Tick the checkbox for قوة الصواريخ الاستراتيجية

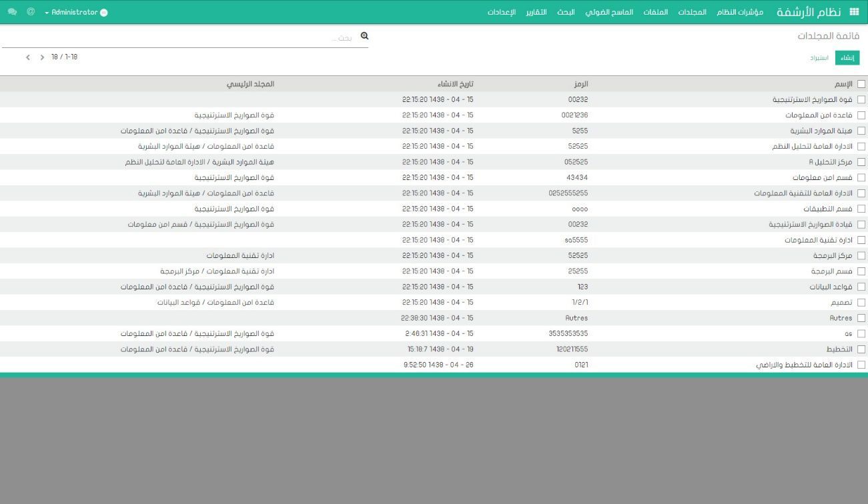click(x=861, y=99)
